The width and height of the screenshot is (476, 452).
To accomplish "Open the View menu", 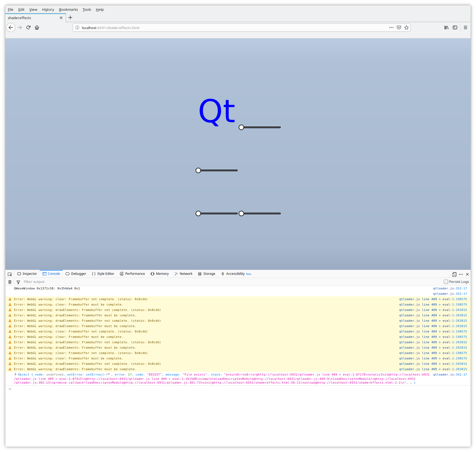I will 33,9.
